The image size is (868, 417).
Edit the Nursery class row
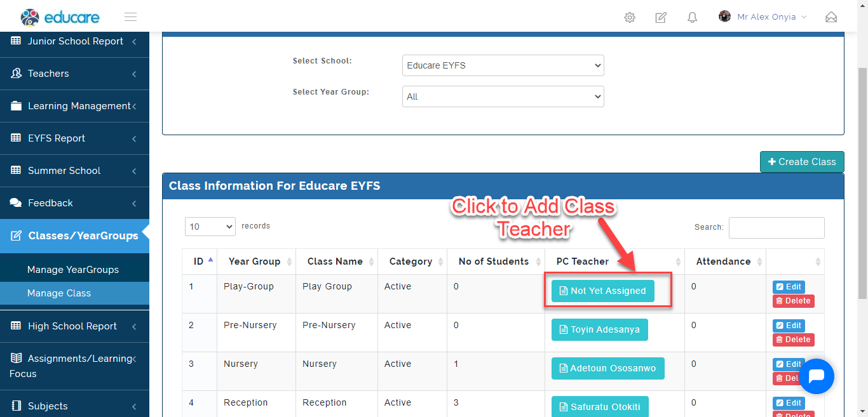(789, 364)
